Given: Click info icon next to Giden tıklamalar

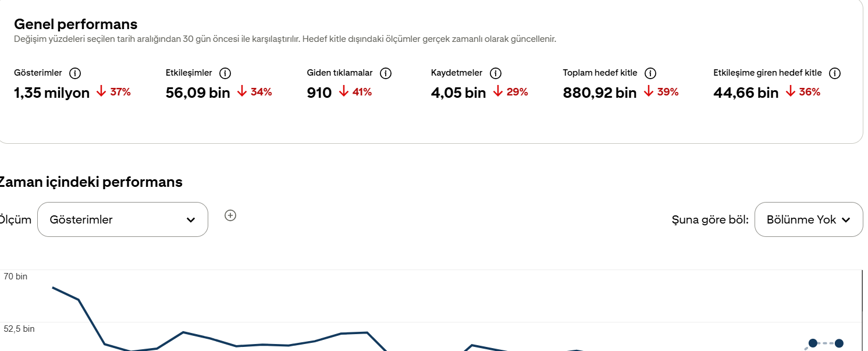Looking at the screenshot, I should click(386, 73).
